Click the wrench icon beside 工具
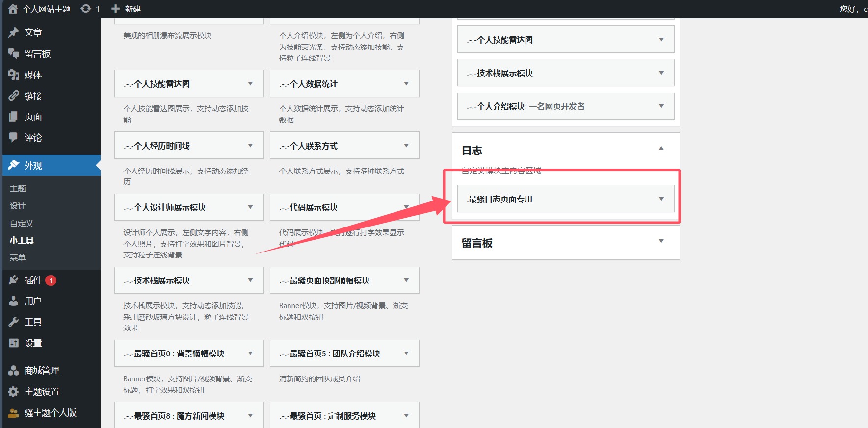This screenshot has width=868, height=428. (14, 322)
